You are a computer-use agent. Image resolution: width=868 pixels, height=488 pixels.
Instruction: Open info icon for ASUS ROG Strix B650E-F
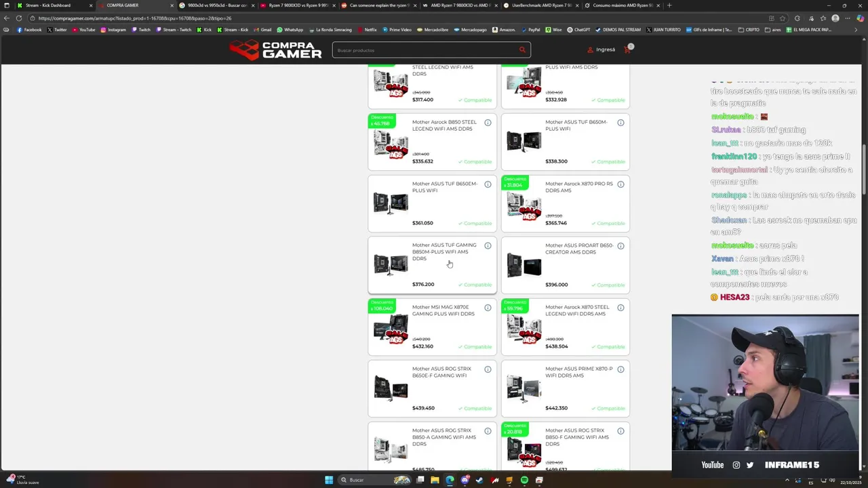click(488, 369)
